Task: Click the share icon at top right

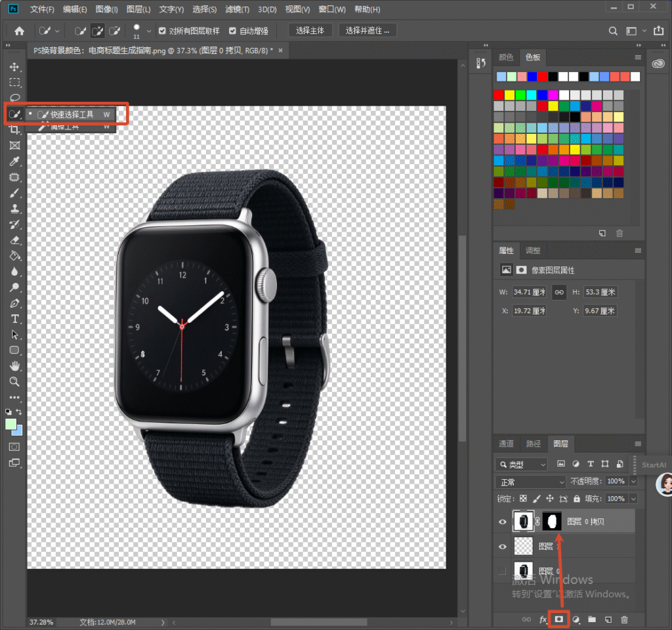Action: (658, 30)
